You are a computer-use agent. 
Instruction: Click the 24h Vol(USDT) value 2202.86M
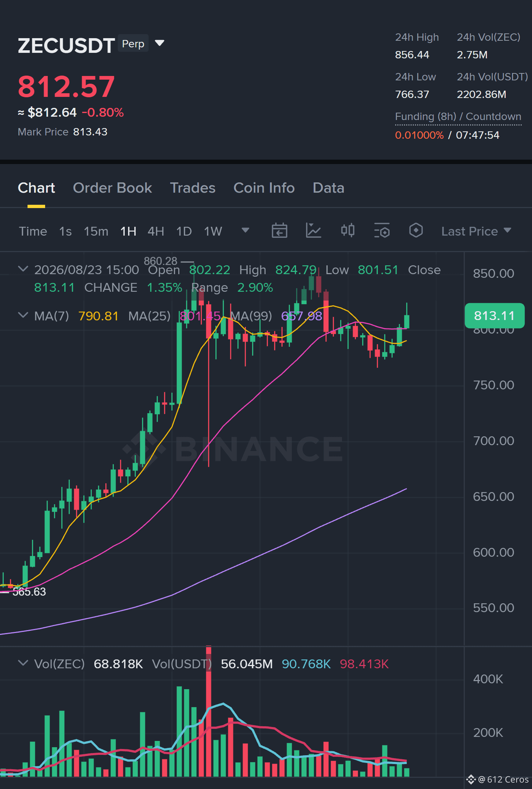[x=481, y=95]
